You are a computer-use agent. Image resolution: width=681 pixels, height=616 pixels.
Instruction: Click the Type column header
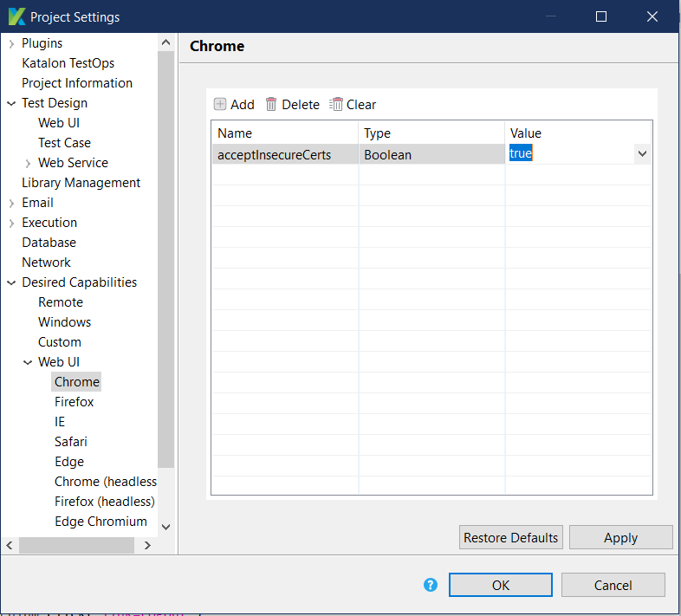431,133
